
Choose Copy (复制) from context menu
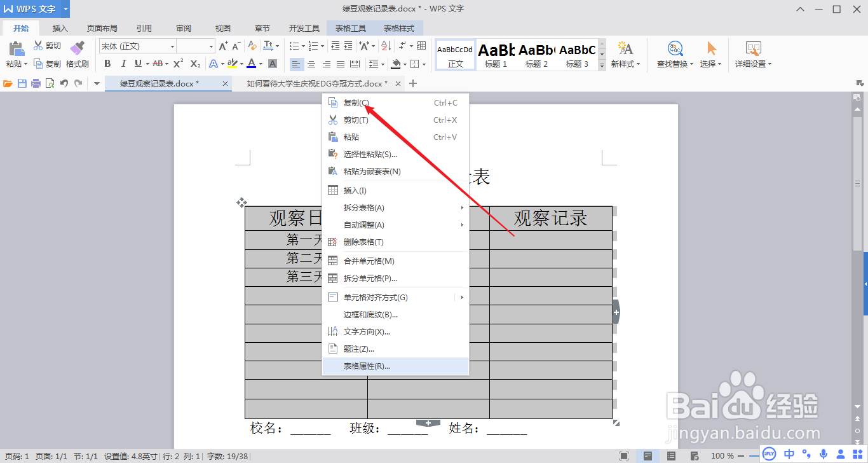[x=395, y=102]
